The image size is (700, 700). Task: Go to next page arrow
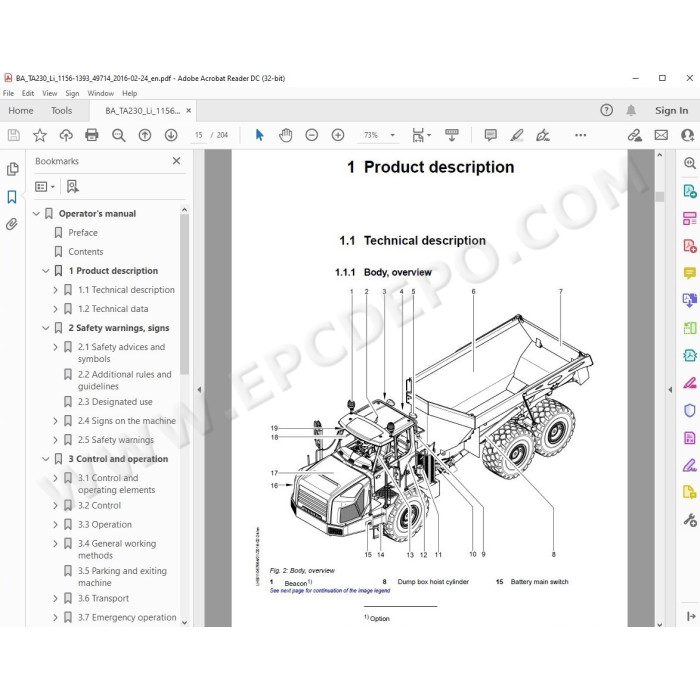[171, 135]
